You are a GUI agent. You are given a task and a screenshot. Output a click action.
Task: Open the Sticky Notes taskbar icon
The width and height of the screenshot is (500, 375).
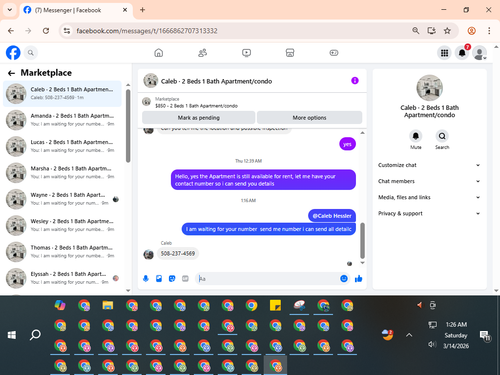[x=275, y=305]
